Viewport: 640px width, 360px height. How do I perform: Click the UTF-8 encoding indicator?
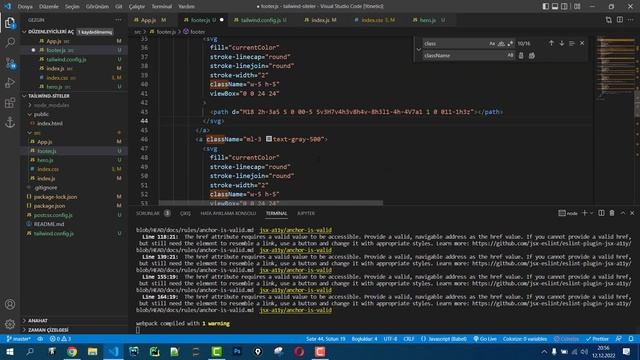click(390, 339)
